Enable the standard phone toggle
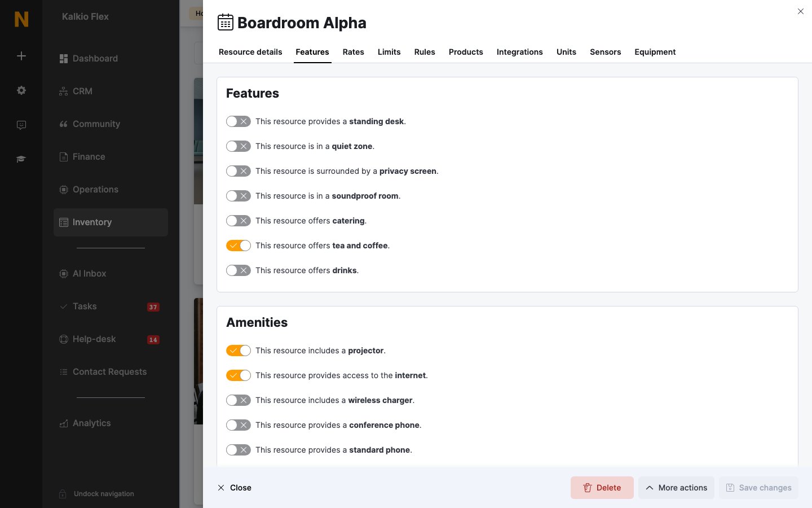 [x=239, y=450]
